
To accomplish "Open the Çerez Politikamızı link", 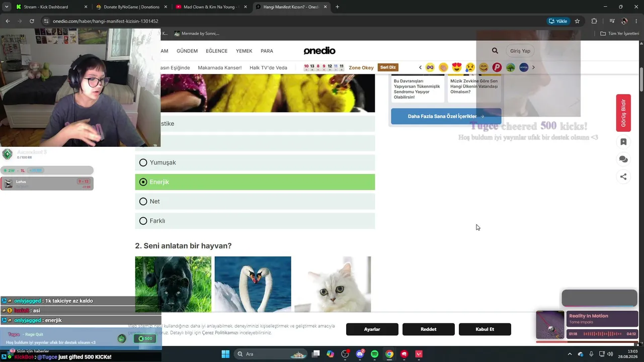I will pos(220,333).
